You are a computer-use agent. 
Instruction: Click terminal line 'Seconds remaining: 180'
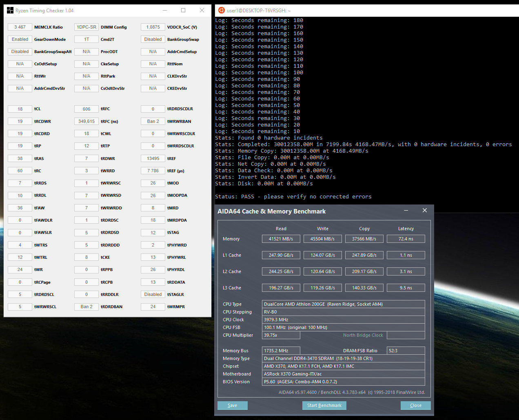click(259, 20)
